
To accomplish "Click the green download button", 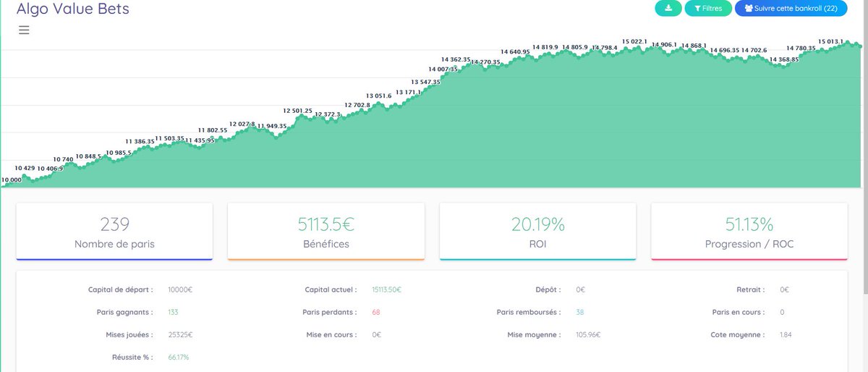I will pos(668,9).
